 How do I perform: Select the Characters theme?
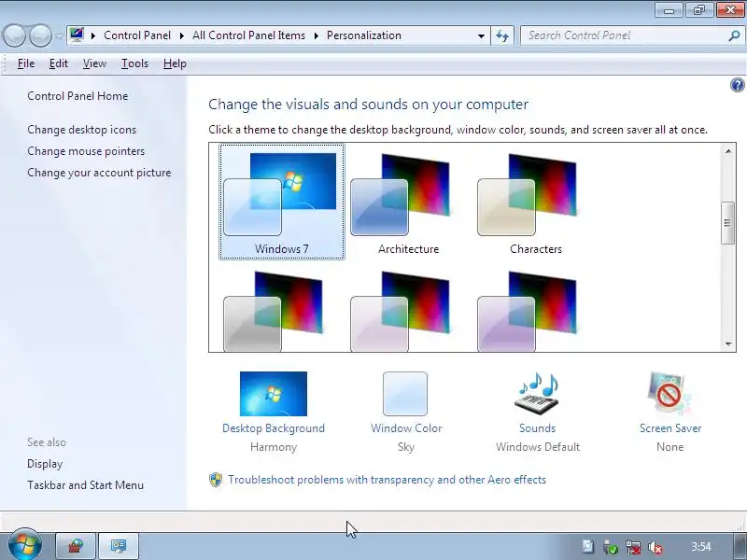tap(535, 202)
